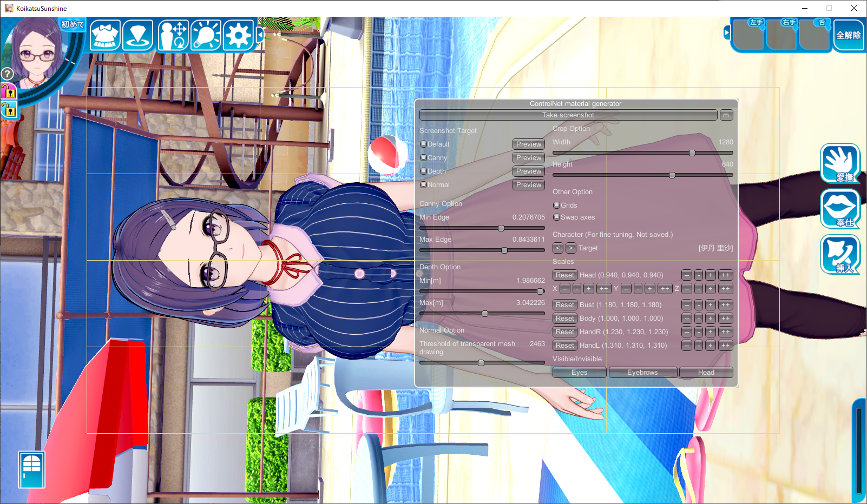Preview the Canny target

(529, 158)
